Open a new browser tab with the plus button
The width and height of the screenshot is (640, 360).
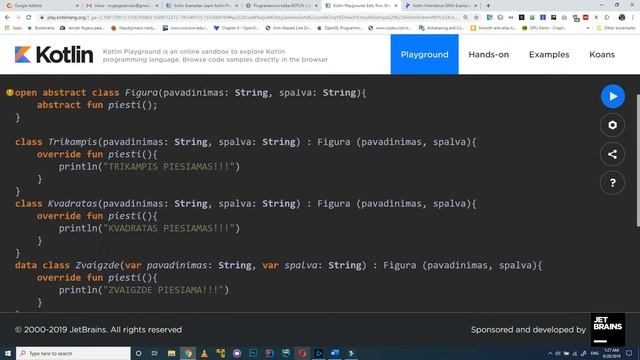click(488, 6)
